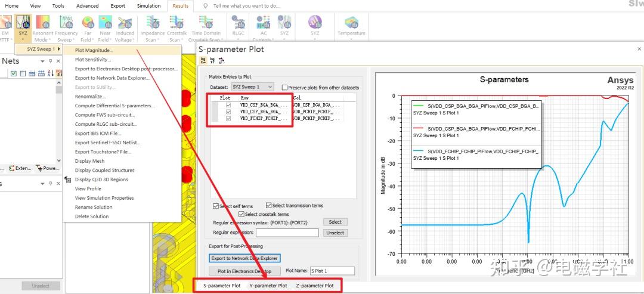Click the SYZ icon right of AC Currents
This screenshot has height=294, width=644.
pyautogui.click(x=284, y=22)
